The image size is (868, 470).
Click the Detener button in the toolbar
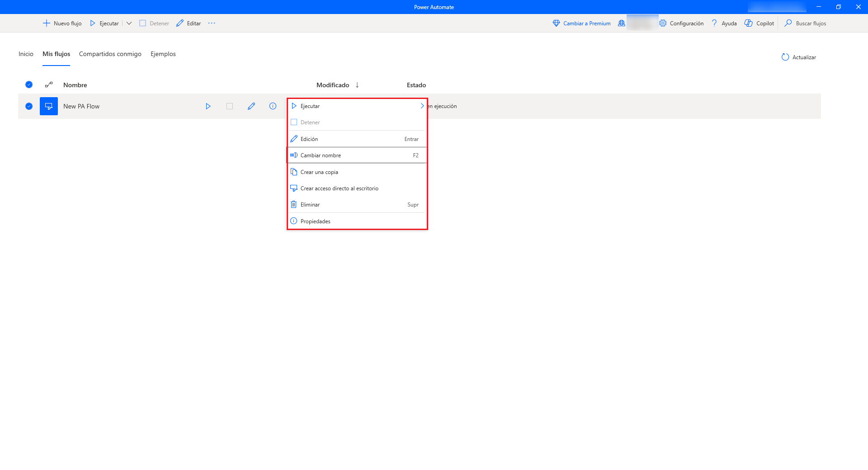click(154, 23)
